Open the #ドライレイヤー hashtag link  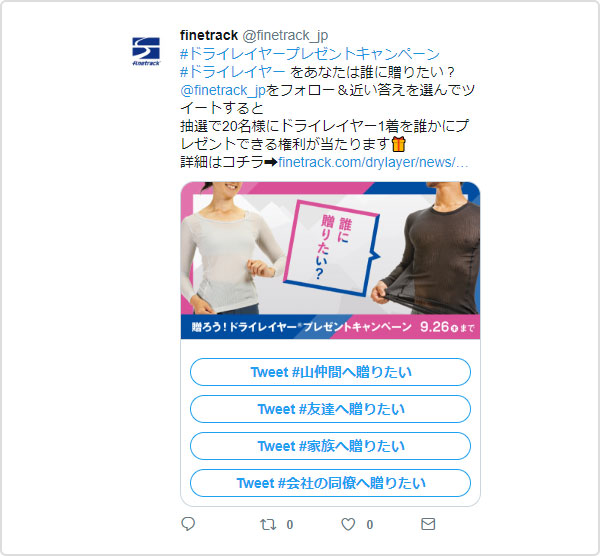(x=233, y=72)
